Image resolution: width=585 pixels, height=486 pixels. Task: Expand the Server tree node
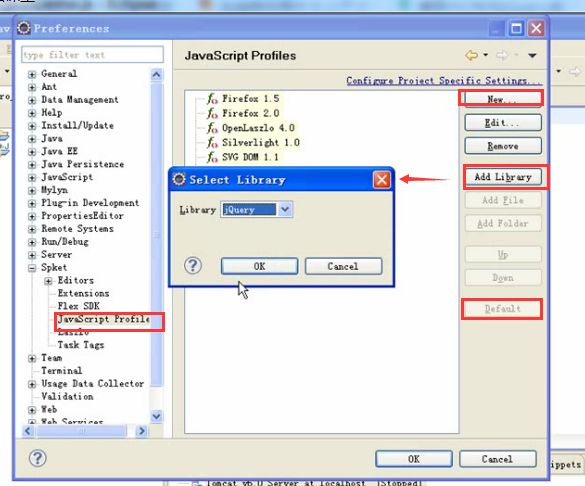pos(32,255)
